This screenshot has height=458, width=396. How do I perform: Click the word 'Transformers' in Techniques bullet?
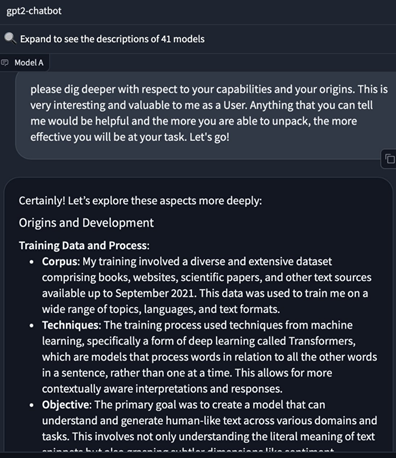tap(321, 341)
